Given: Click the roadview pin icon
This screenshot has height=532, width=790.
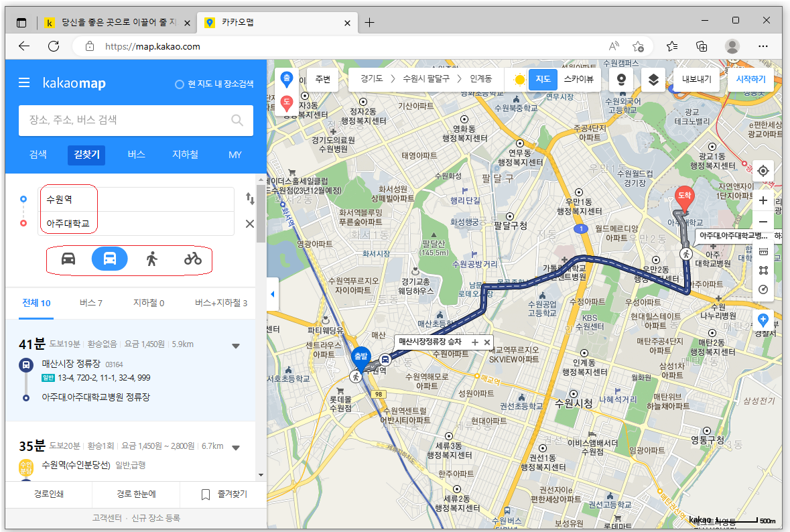Looking at the screenshot, I should coord(622,80).
